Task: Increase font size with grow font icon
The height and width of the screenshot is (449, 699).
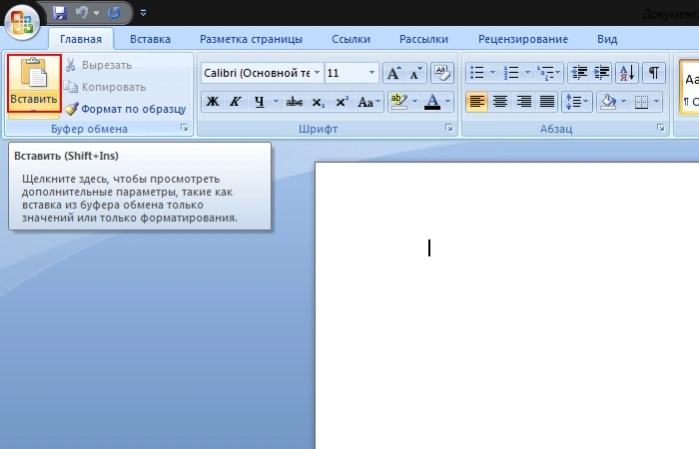Action: [x=394, y=73]
